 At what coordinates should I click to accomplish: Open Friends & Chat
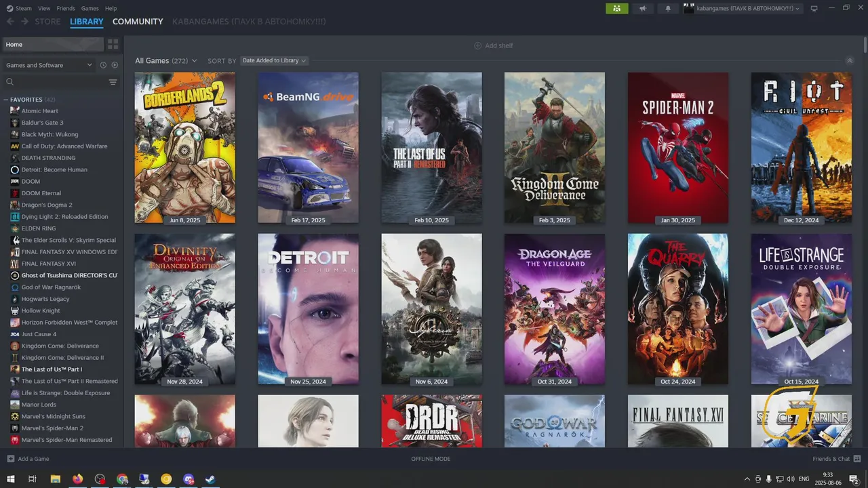(x=835, y=459)
